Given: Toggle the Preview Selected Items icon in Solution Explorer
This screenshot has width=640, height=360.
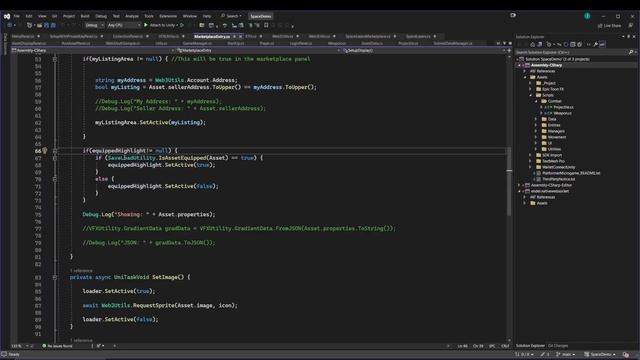Looking at the screenshot, I should (602, 44).
